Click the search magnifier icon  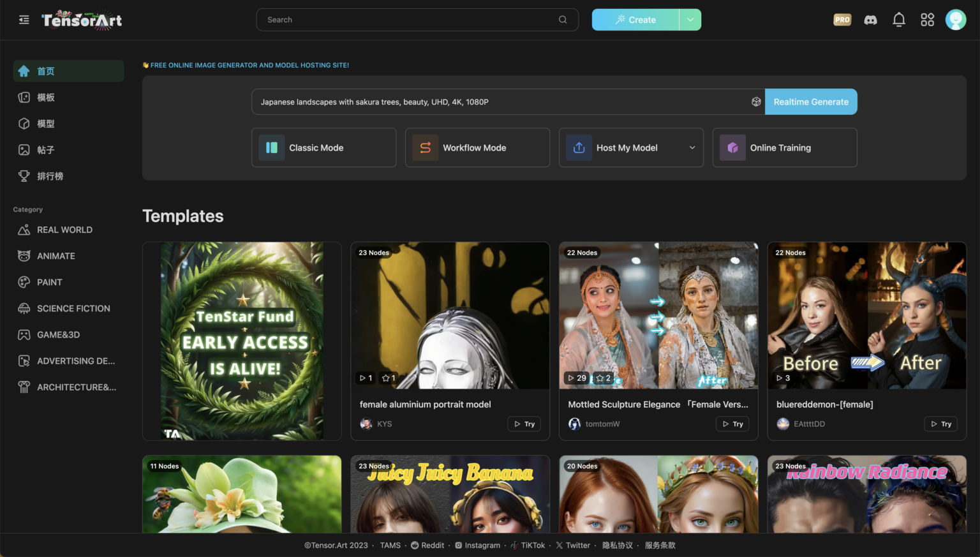click(x=563, y=20)
